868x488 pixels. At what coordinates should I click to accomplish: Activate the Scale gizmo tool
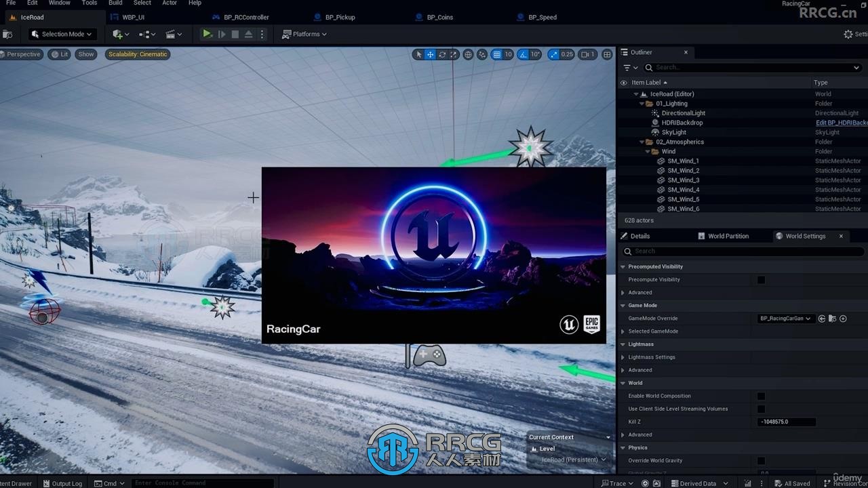tap(454, 54)
